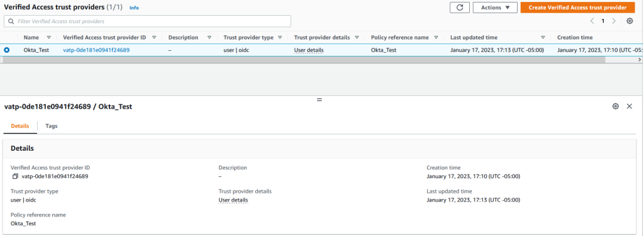644x236 pixels.
Task: Copy the trust provider ID in Details
Action: tap(15, 176)
